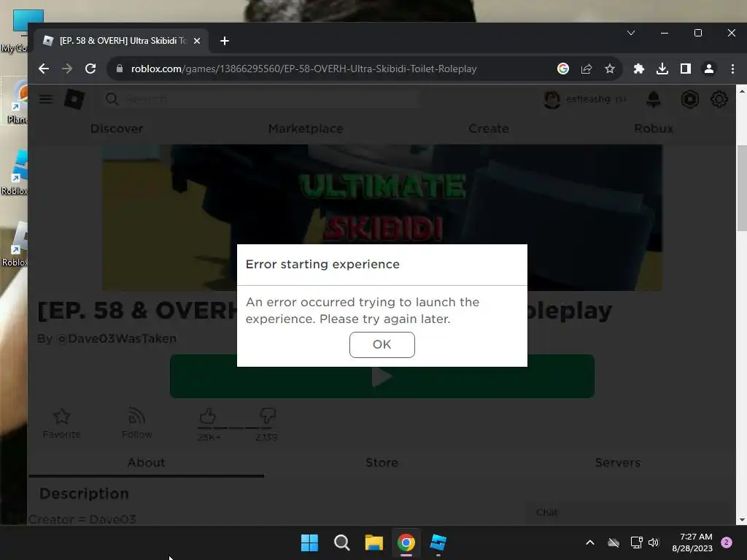Share this page via the share icon
The image size is (747, 560).
pyautogui.click(x=587, y=69)
